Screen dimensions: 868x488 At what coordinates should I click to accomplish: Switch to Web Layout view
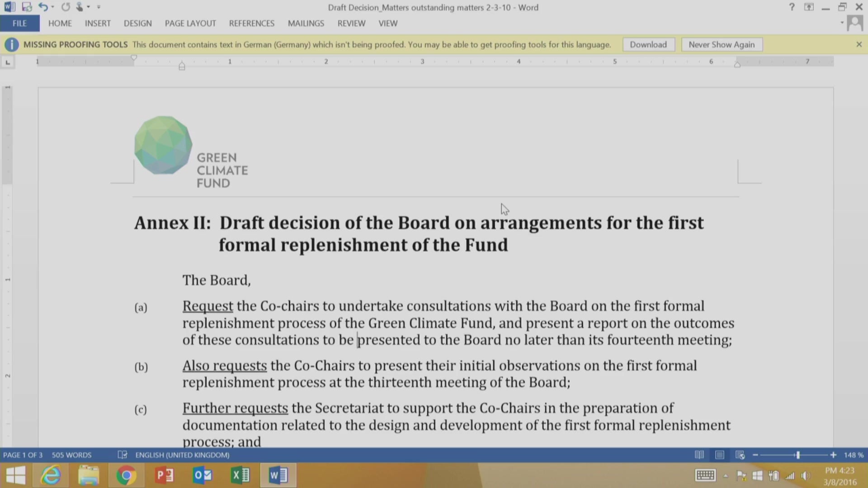[740, 455]
